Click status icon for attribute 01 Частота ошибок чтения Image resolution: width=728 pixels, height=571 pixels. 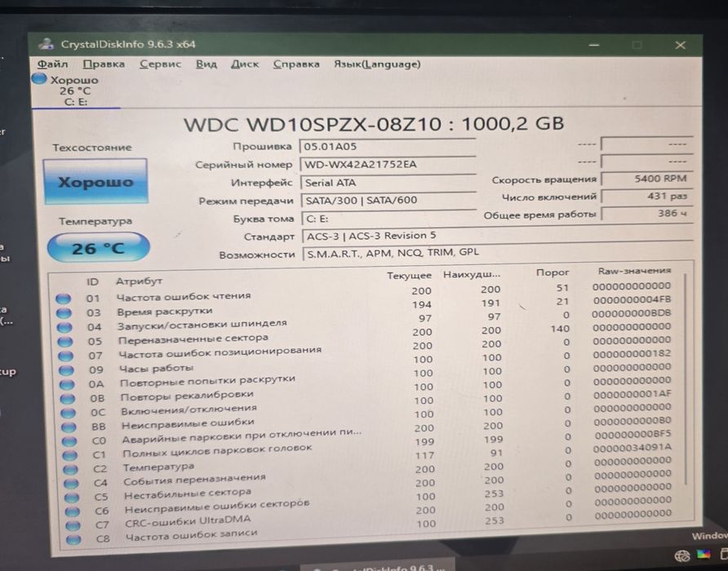coord(64,299)
